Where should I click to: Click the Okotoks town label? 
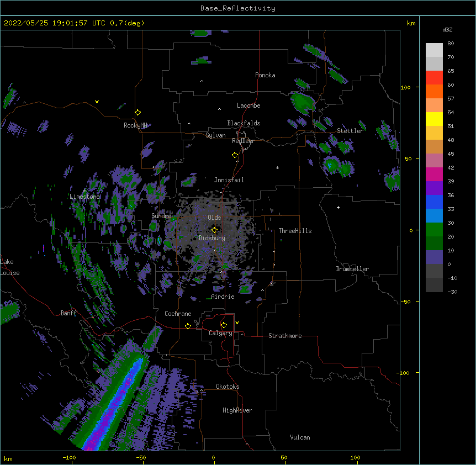pyautogui.click(x=228, y=387)
